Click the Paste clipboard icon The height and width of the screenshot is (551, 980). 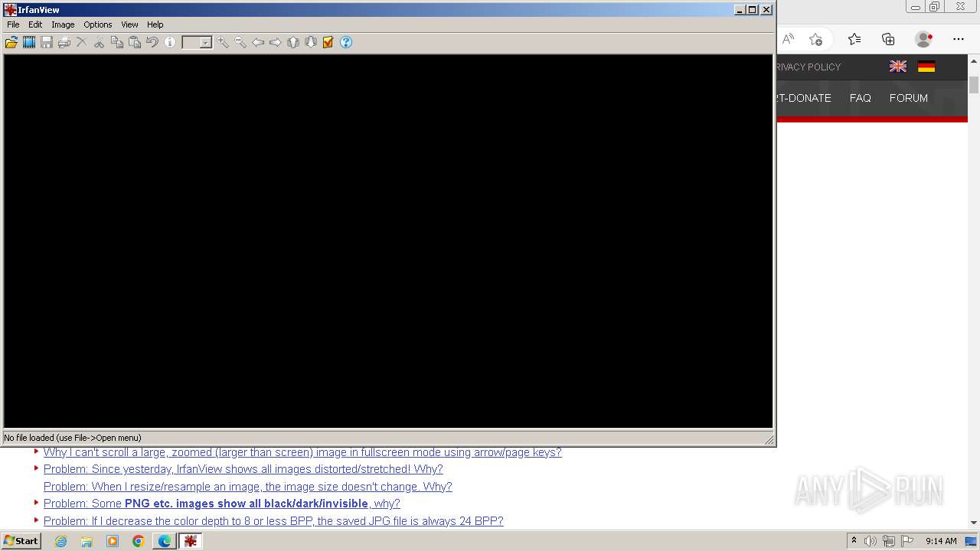point(135,42)
